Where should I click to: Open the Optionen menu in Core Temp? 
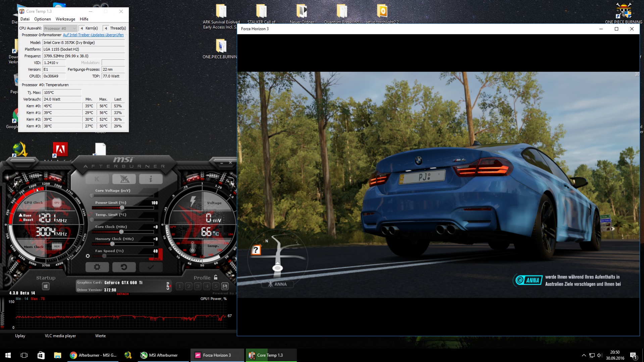[x=43, y=19]
